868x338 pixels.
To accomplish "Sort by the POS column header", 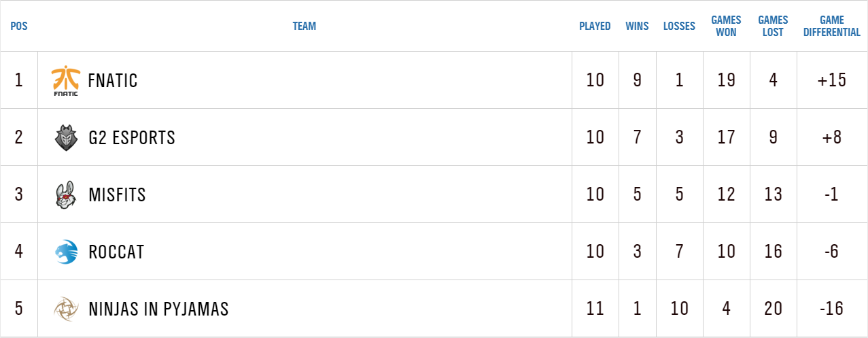I will [x=19, y=27].
